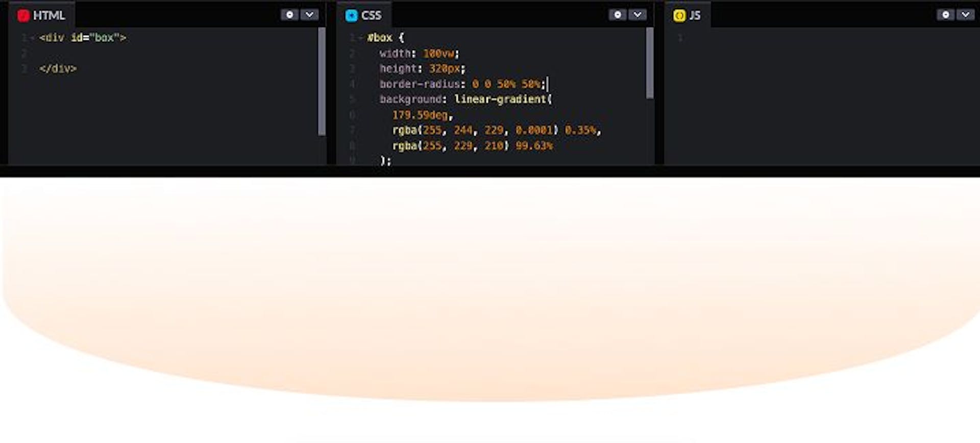This screenshot has height=443, width=980.
Task: Open JS editor settings gear
Action: [946, 15]
